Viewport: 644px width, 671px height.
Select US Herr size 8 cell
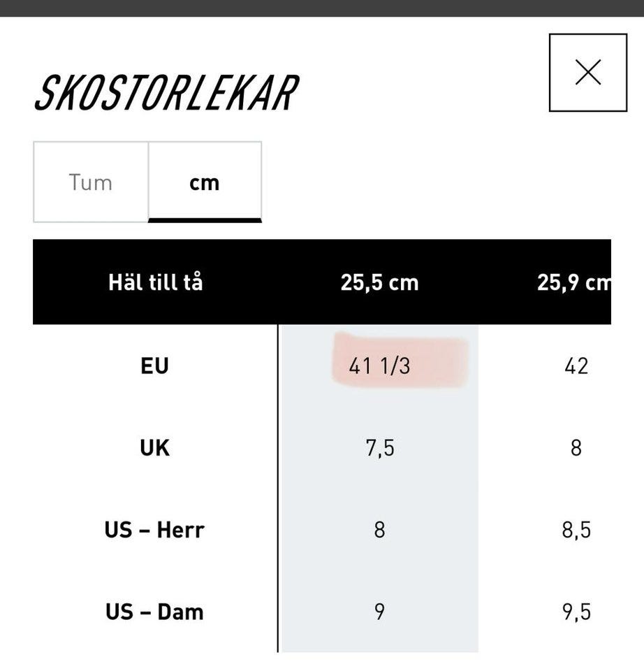(x=379, y=530)
